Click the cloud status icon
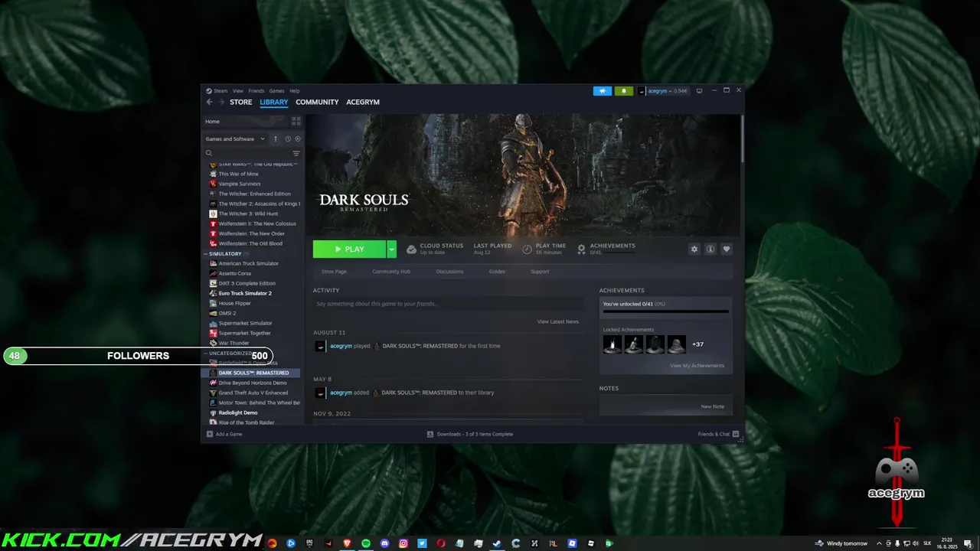This screenshot has width=980, height=551. (x=411, y=249)
